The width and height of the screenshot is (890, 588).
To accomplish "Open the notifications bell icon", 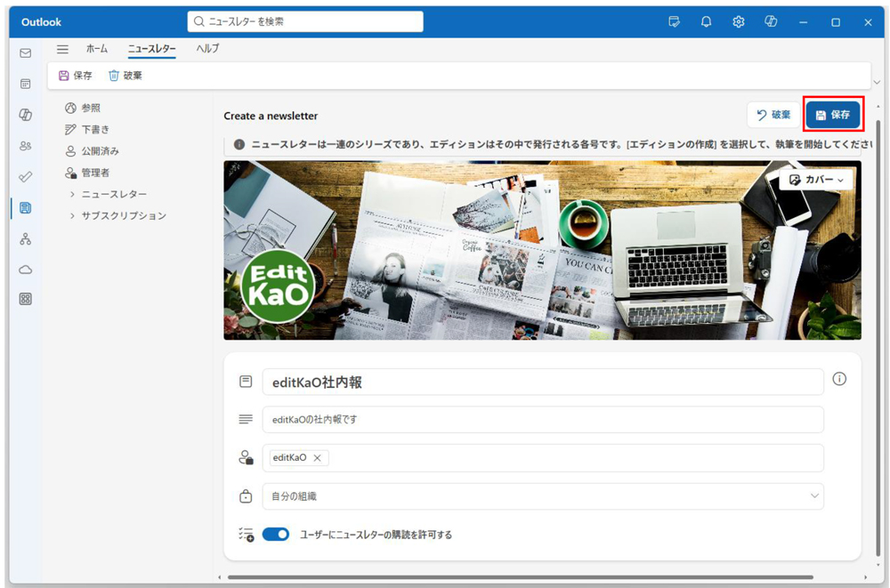I will [x=706, y=21].
